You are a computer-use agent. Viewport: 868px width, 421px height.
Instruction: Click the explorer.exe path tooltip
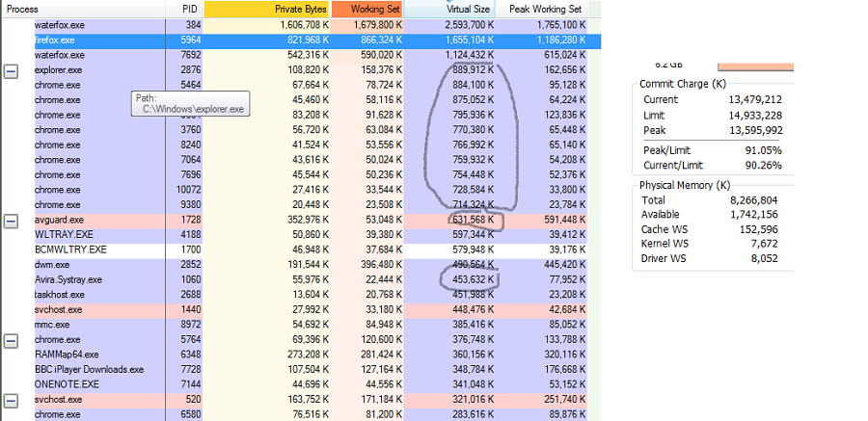(x=190, y=103)
